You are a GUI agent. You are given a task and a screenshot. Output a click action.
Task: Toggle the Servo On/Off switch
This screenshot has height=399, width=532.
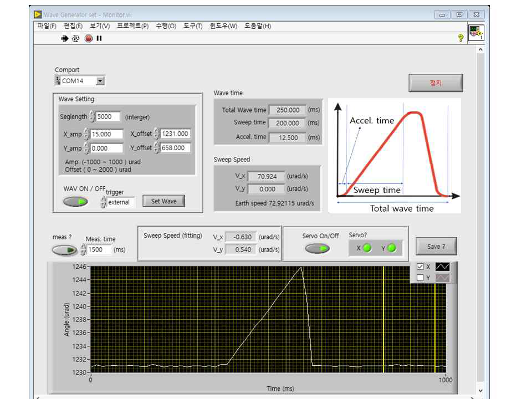[x=317, y=249]
